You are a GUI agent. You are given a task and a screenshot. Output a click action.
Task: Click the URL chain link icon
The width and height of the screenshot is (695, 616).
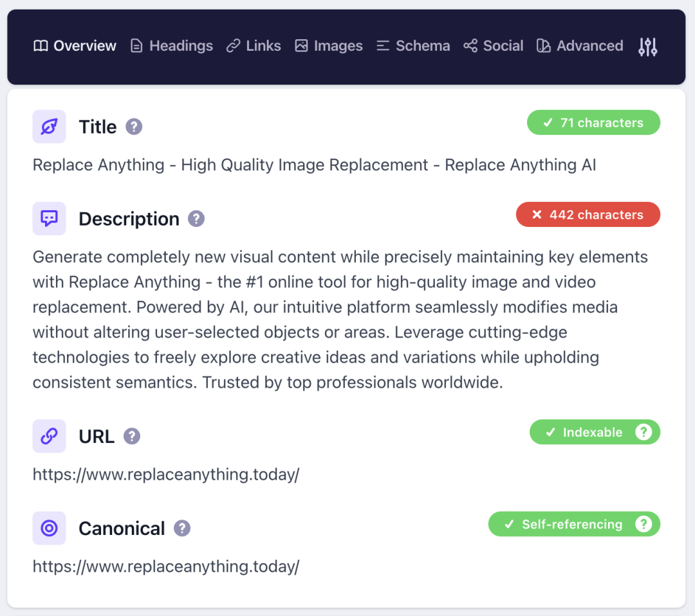(x=49, y=436)
